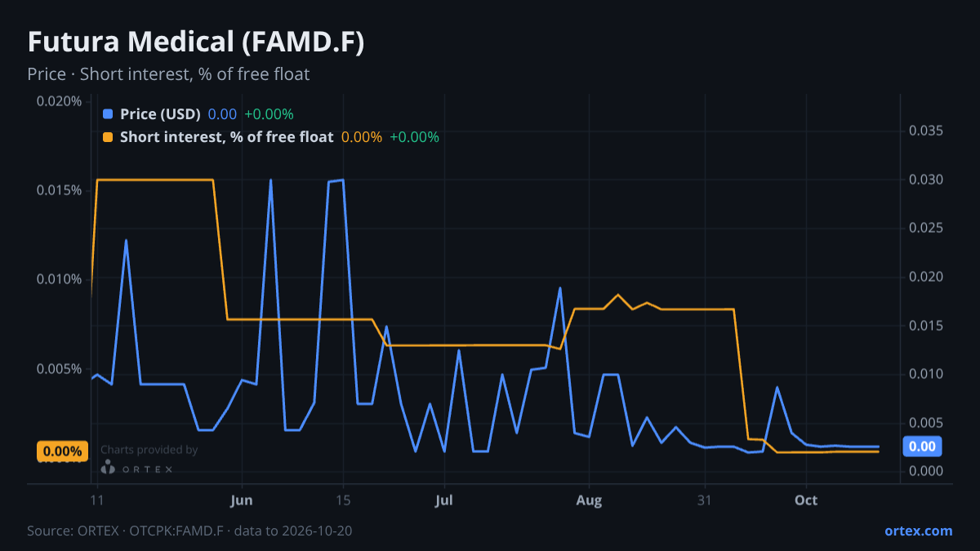Image resolution: width=980 pixels, height=551 pixels.
Task: Select the 0.025 right axis label
Action: (926, 228)
